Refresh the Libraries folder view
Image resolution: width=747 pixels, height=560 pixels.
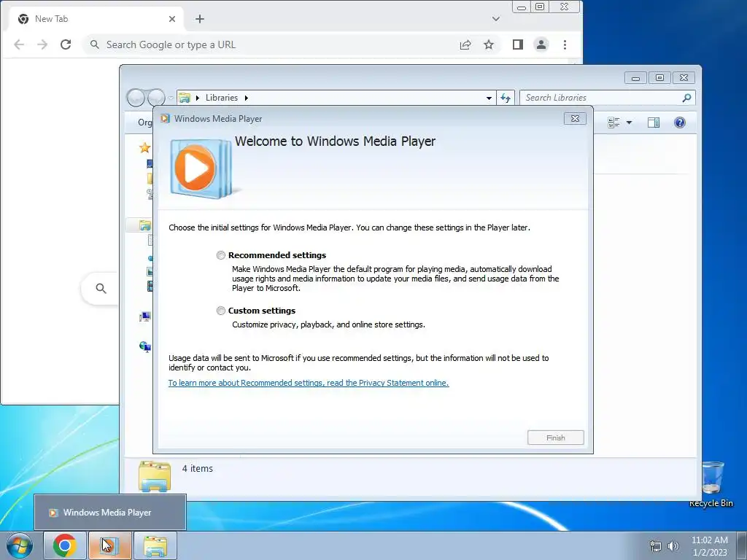tap(506, 98)
